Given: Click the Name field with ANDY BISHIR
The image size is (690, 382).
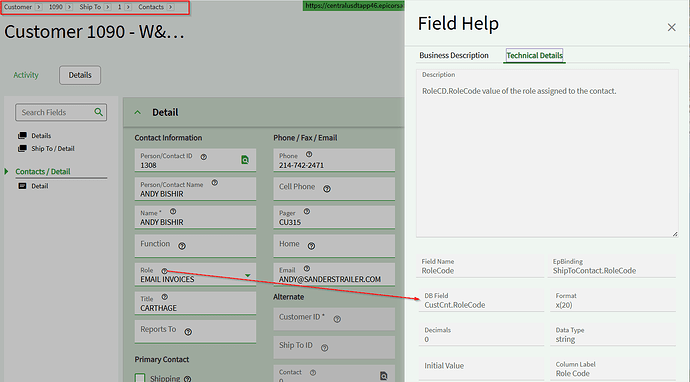Looking at the screenshot, I should 195,217.
